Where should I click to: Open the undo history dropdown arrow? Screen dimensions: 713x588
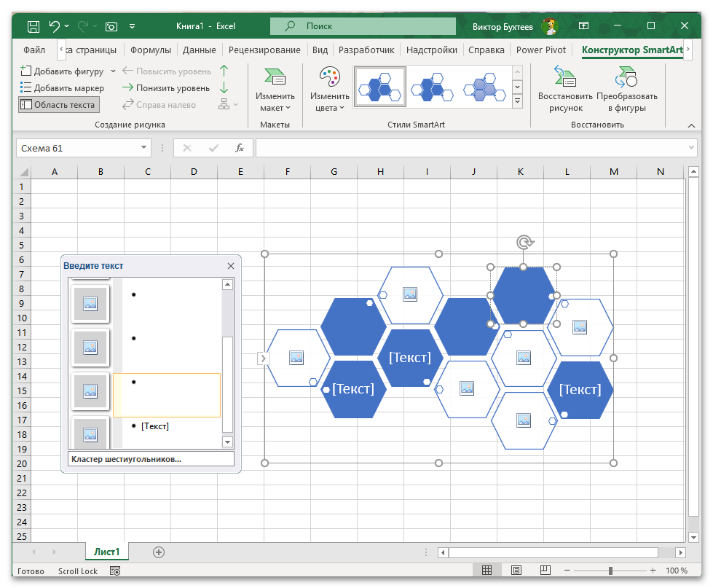tap(67, 26)
